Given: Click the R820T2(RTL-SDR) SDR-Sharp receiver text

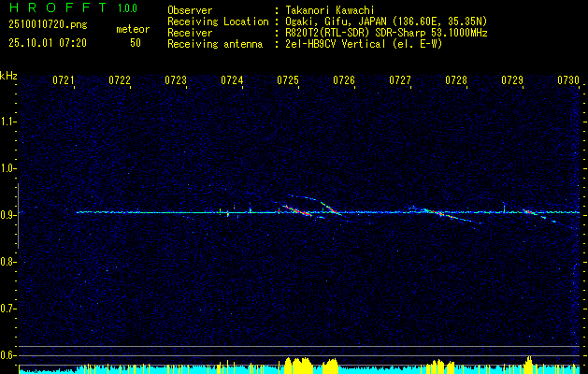Looking at the screenshot, I should [x=386, y=33].
